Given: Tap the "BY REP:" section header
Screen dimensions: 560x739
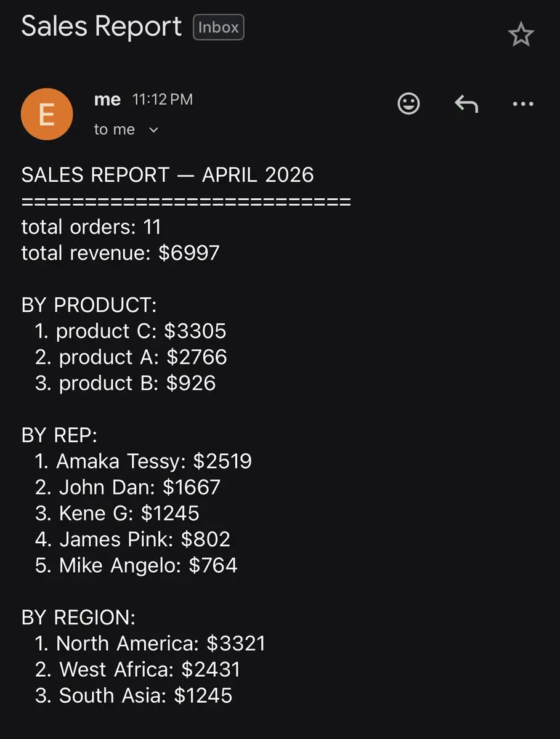Looking at the screenshot, I should tap(59, 435).
